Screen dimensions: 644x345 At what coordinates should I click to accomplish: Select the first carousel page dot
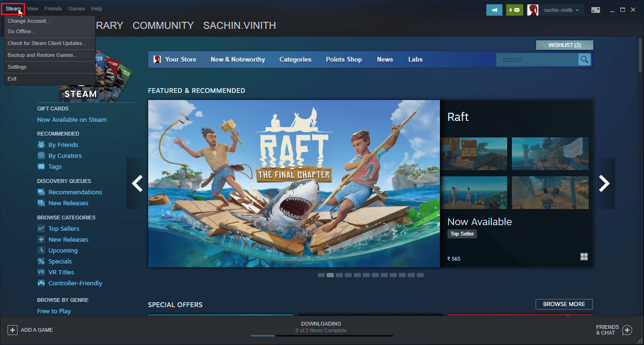[322, 275]
